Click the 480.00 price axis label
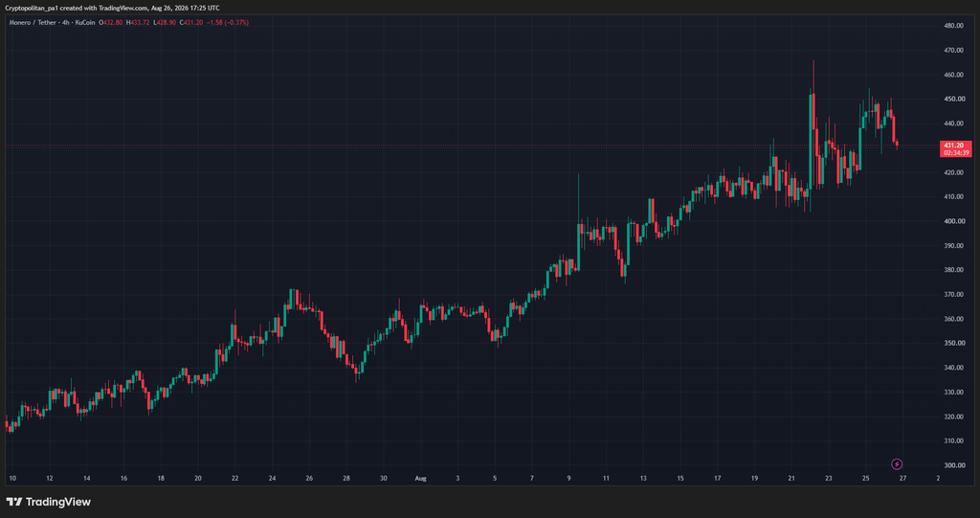The height and width of the screenshot is (518, 980). click(954, 26)
